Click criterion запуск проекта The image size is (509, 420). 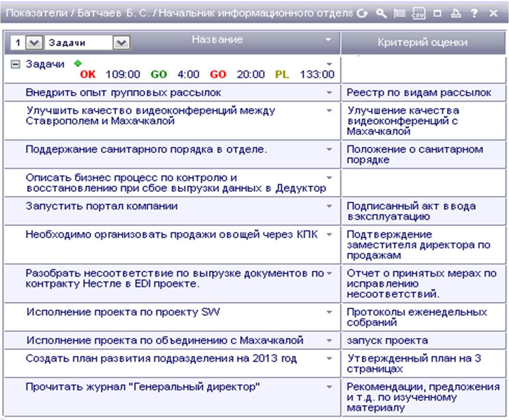click(387, 340)
